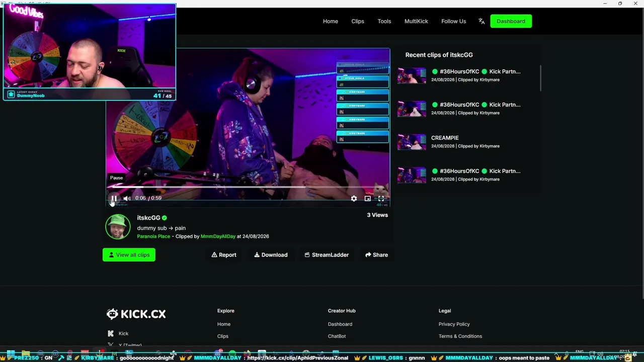Share this clip
Screen dimensions: 644x362
[376, 255]
